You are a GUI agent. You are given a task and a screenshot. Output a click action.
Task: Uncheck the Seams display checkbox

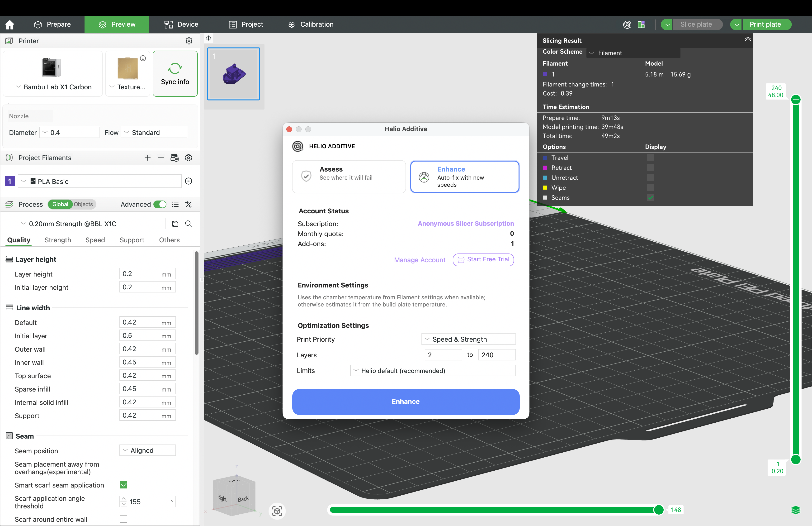tap(650, 198)
